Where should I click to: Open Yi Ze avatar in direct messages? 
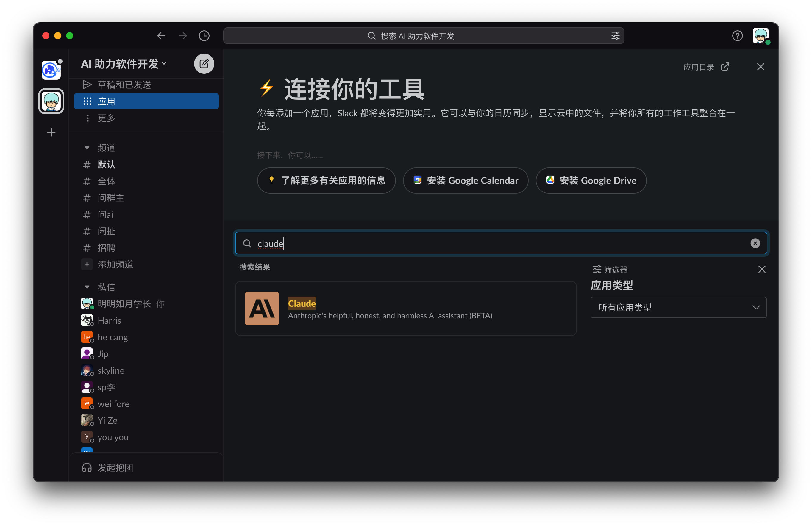tap(87, 420)
